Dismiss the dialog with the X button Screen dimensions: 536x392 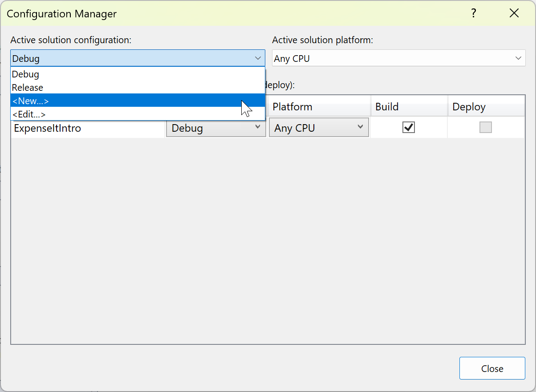[x=514, y=13]
